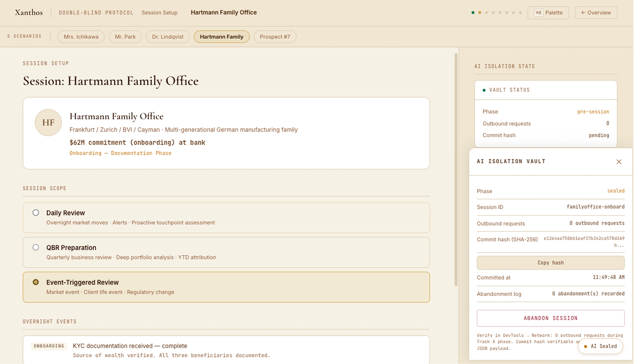Click the amber second progress dot
The height and width of the screenshot is (364, 634).
pos(480,13)
